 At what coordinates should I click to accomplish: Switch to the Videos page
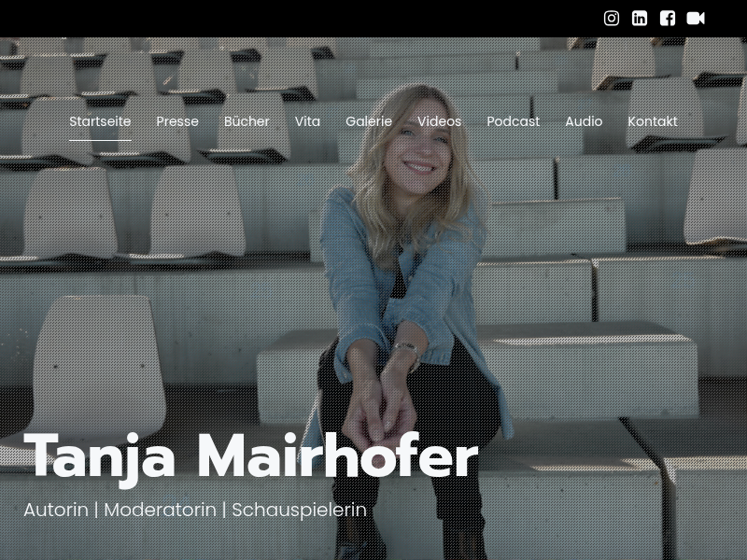[x=439, y=121]
